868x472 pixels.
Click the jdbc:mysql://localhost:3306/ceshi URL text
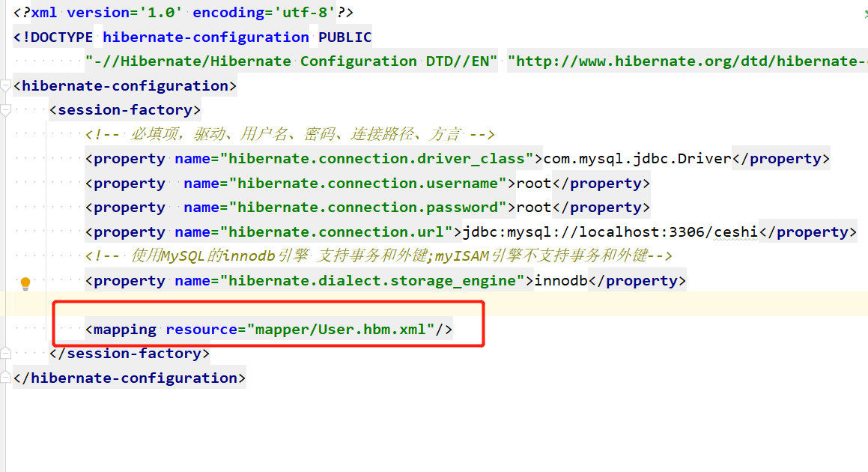[x=610, y=232]
